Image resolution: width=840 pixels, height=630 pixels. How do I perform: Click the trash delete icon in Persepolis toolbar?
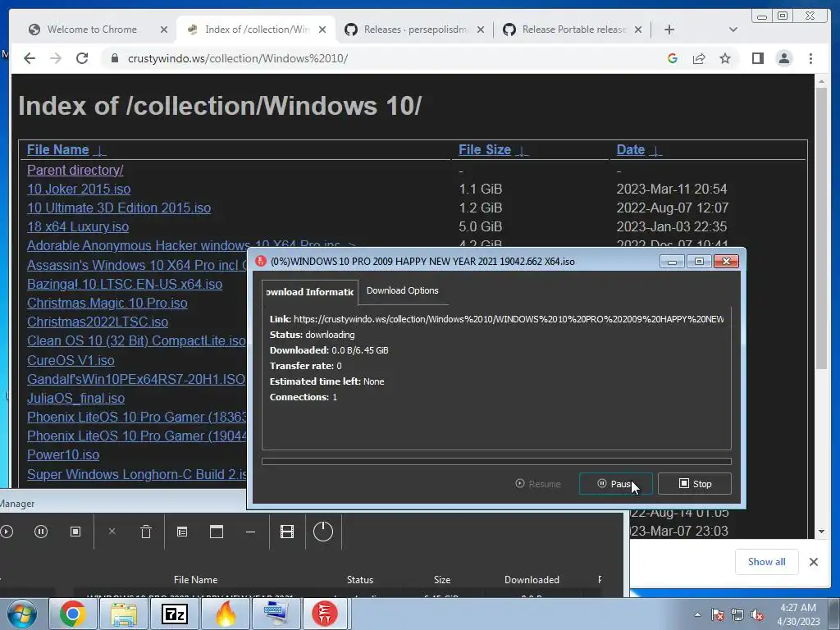click(x=146, y=532)
